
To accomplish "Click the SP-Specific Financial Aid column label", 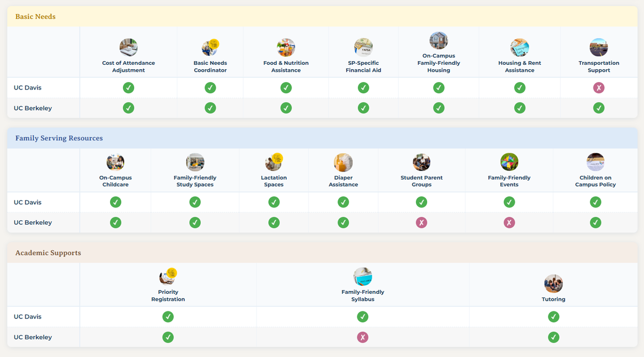I will (x=363, y=66).
